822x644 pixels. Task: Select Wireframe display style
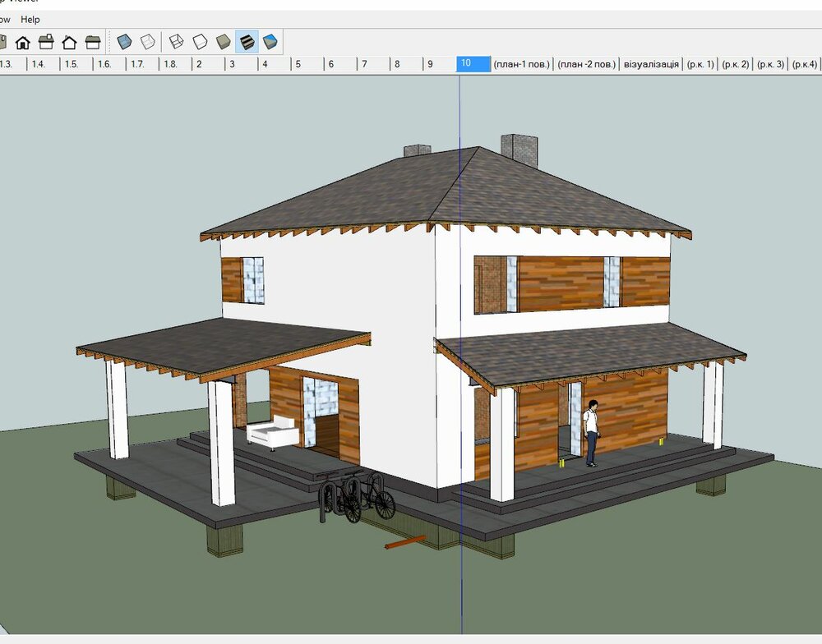point(176,41)
